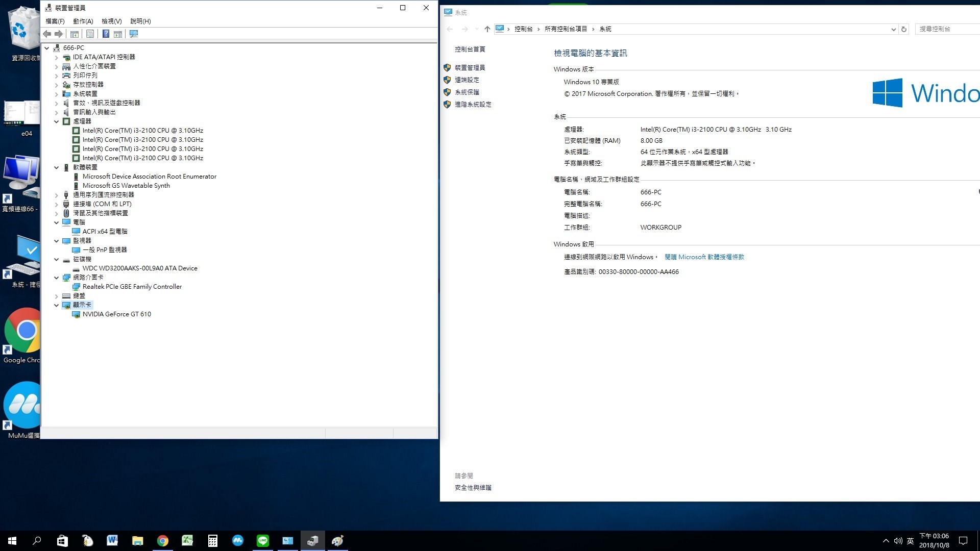980x551 pixels.
Task: Click Show/Hide console tree toolbar icon
Action: [x=75, y=34]
